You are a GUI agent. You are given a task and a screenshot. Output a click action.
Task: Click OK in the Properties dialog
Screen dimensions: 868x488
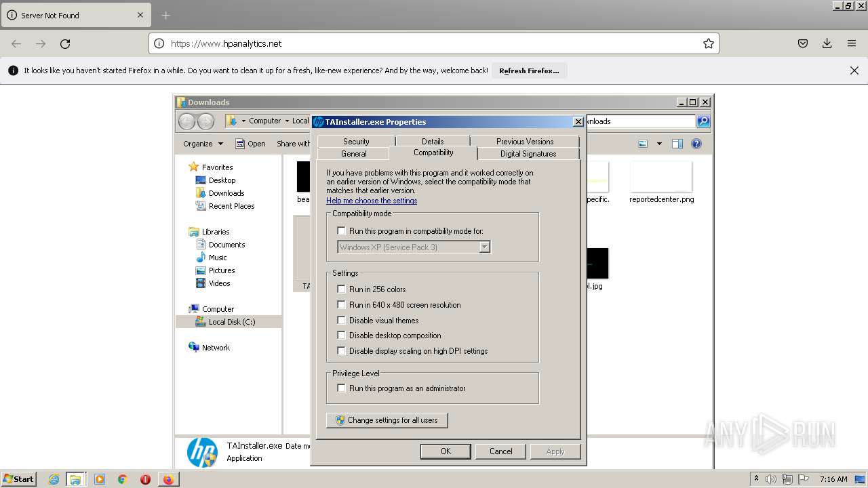click(446, 451)
